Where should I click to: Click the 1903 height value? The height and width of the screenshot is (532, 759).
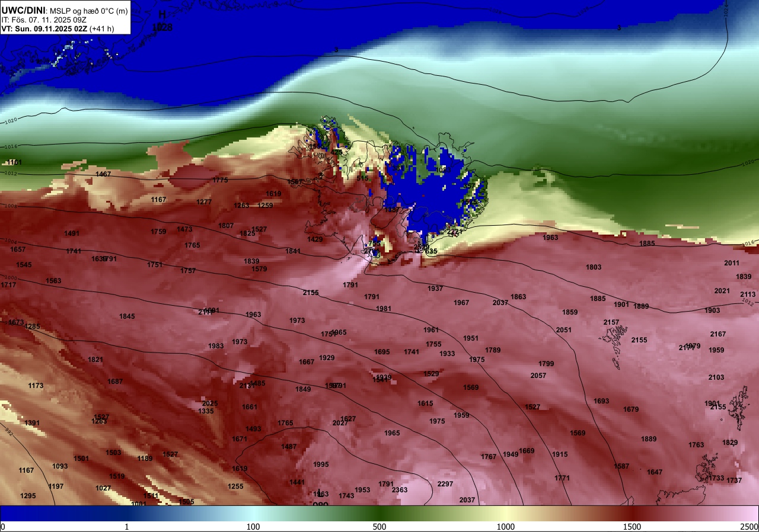point(712,310)
